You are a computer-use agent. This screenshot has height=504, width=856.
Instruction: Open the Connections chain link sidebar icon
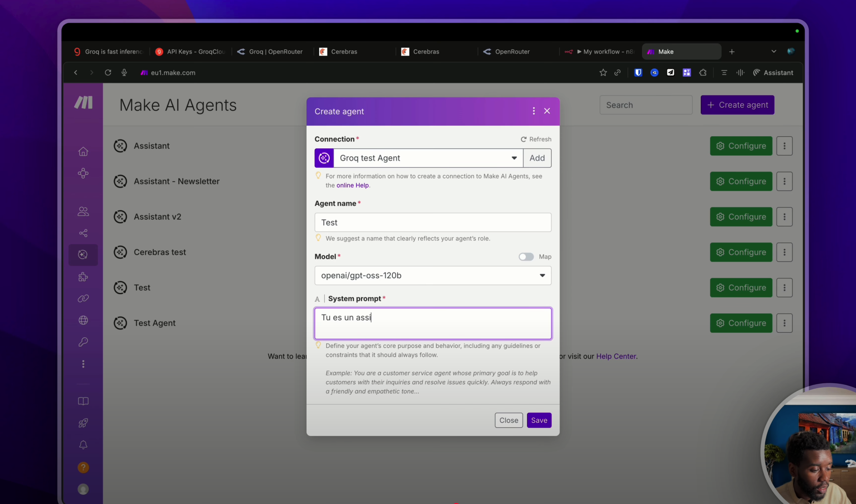[83, 298]
